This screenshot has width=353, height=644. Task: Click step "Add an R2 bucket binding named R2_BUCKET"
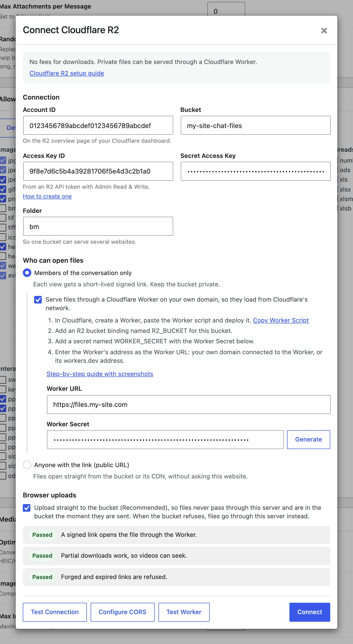144,331
